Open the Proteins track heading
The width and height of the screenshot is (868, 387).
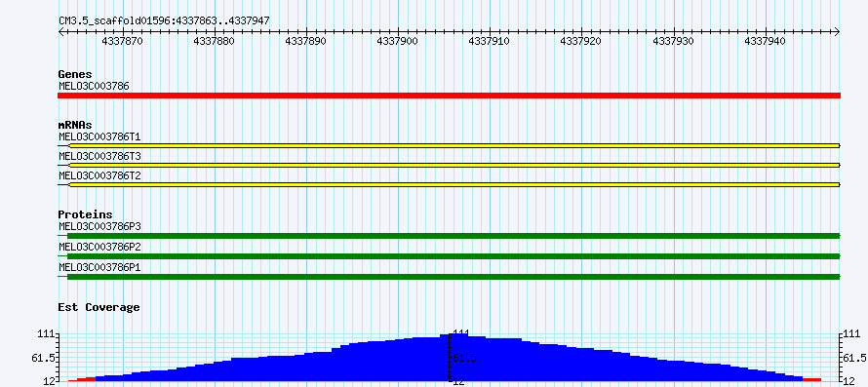pos(85,214)
